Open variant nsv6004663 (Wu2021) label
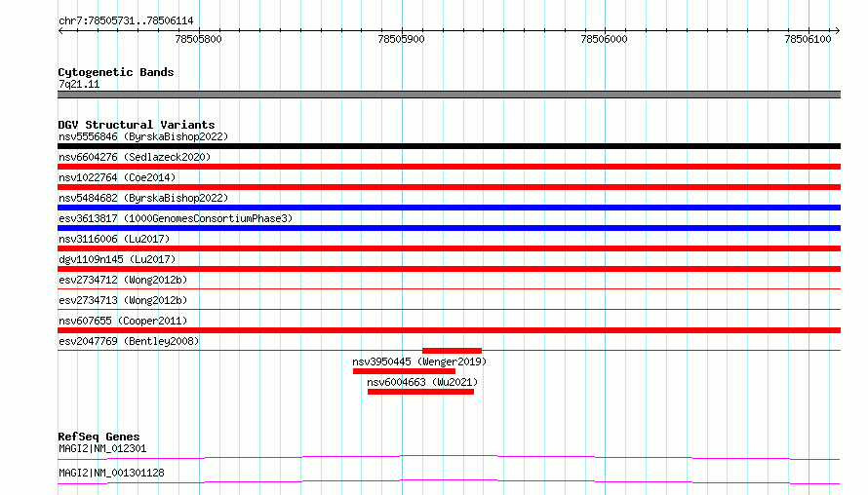 coord(422,382)
